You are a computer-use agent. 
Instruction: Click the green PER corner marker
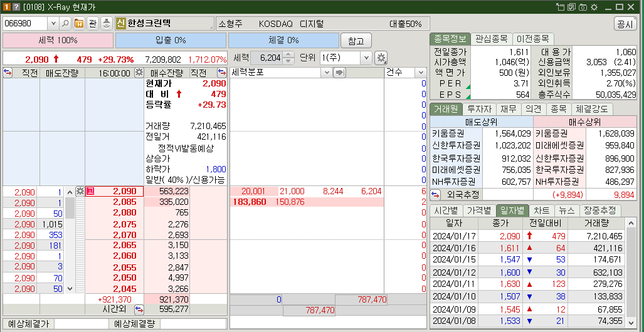coord(468,86)
